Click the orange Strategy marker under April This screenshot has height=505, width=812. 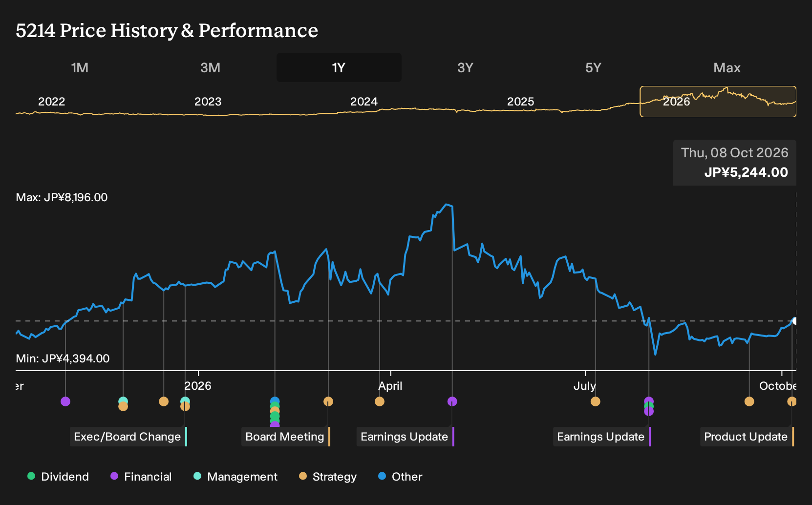380,401
